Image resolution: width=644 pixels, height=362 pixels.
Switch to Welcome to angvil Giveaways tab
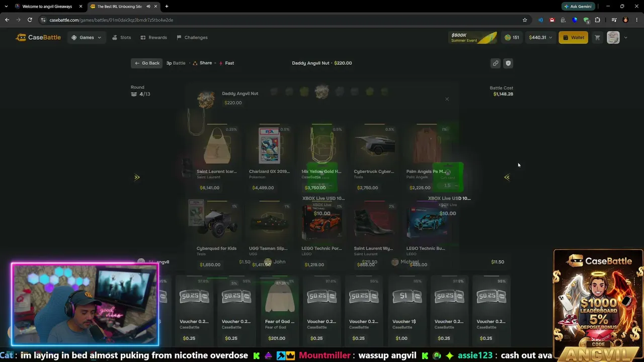tap(47, 7)
